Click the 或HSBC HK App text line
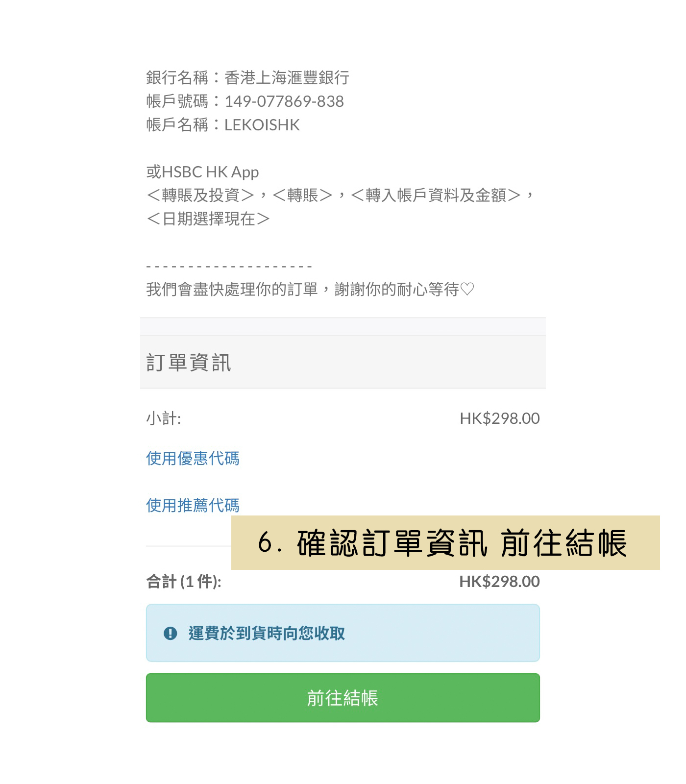The height and width of the screenshot is (784, 686). 202,172
